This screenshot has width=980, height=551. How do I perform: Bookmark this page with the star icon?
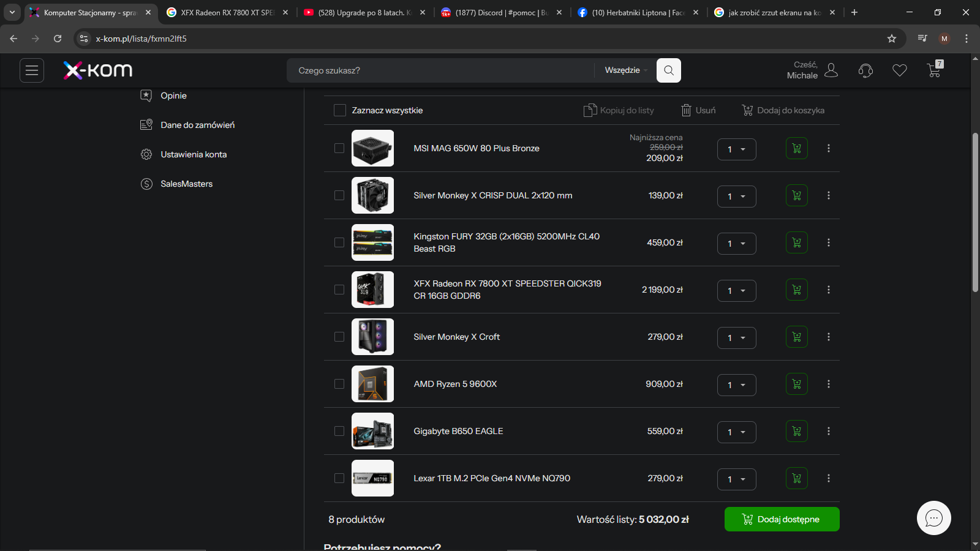(892, 39)
